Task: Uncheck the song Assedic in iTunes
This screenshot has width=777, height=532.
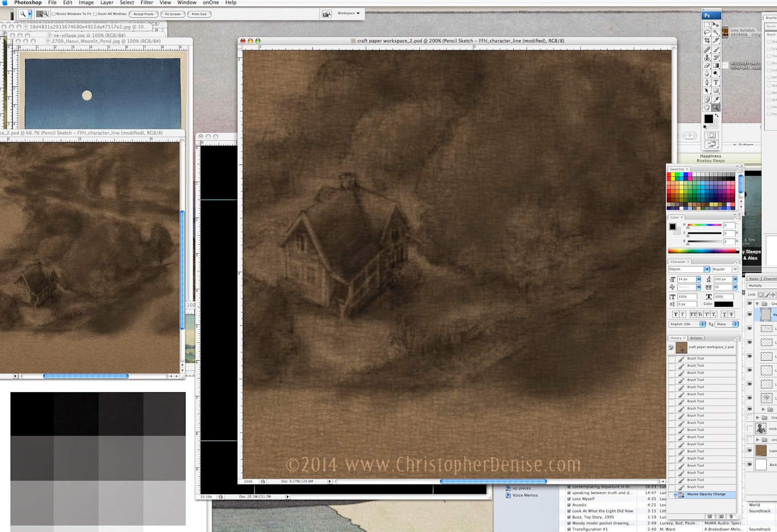Action: (569, 505)
